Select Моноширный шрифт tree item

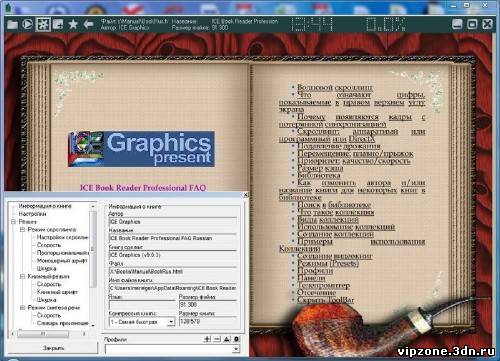point(62,261)
